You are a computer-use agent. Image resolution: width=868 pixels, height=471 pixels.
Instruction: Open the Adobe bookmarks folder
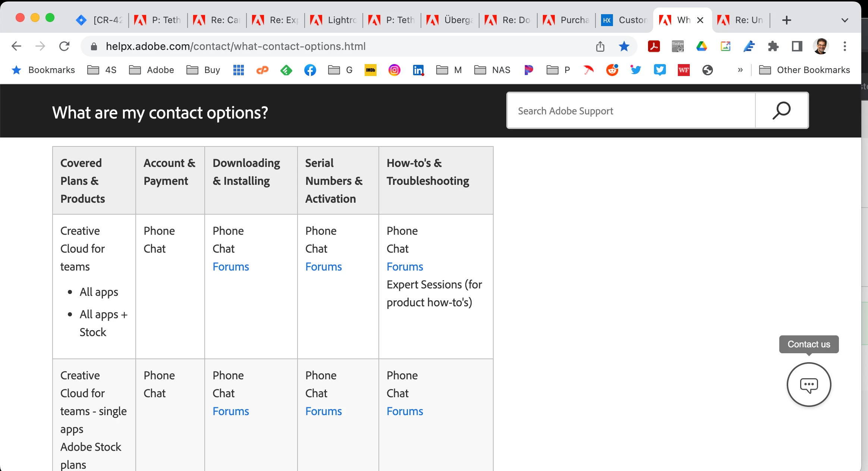pos(151,70)
